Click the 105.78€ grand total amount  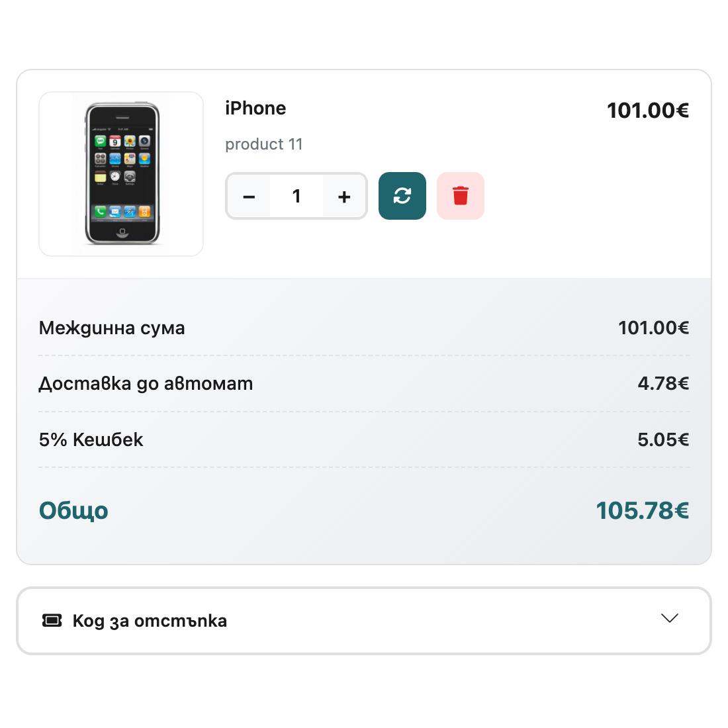(x=643, y=511)
